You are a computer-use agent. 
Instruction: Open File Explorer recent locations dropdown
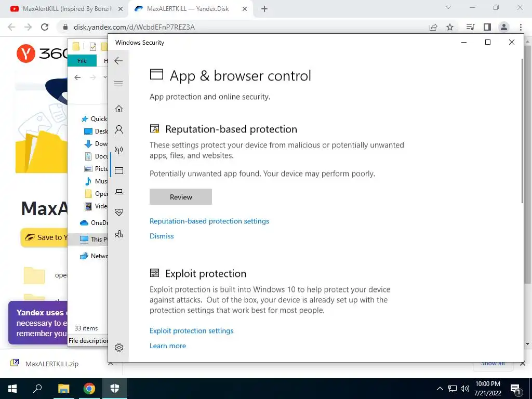[x=105, y=77]
